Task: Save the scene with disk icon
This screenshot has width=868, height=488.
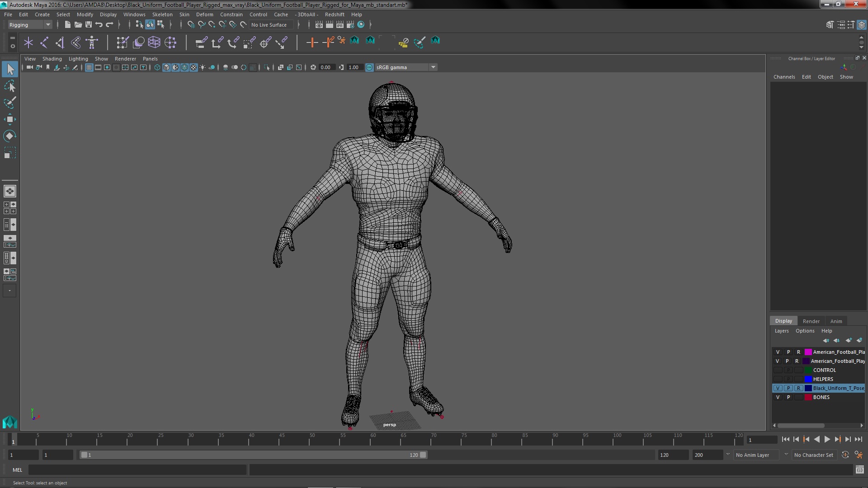Action: pos(89,24)
